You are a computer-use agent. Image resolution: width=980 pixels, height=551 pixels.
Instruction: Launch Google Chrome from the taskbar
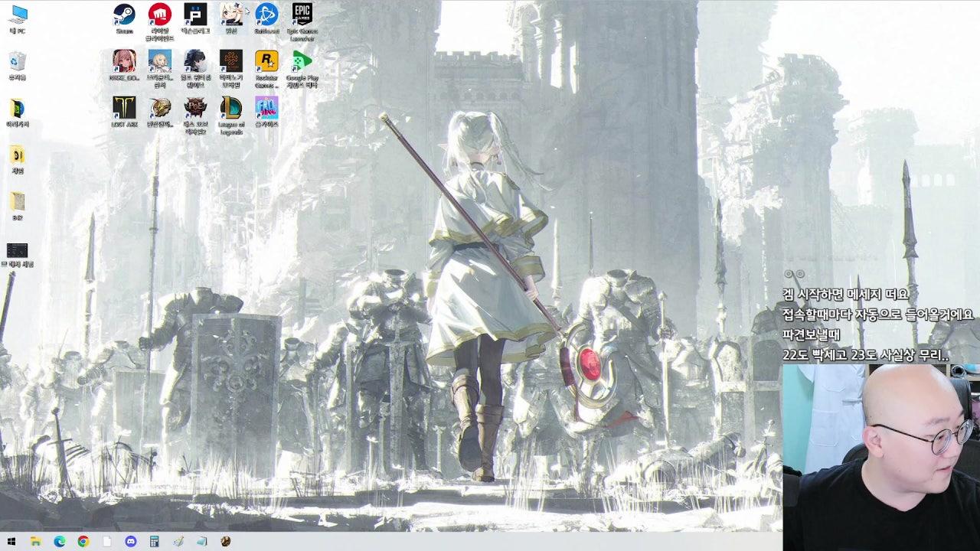(x=83, y=541)
